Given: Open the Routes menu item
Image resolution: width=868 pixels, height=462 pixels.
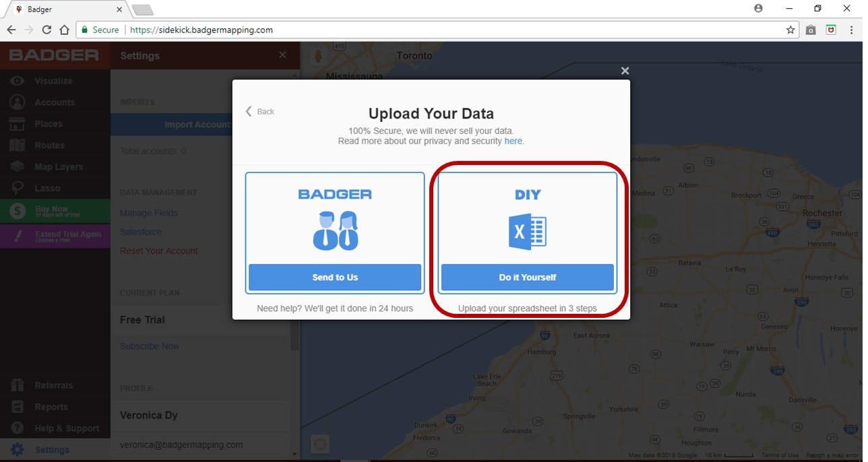Looking at the screenshot, I should [x=50, y=145].
